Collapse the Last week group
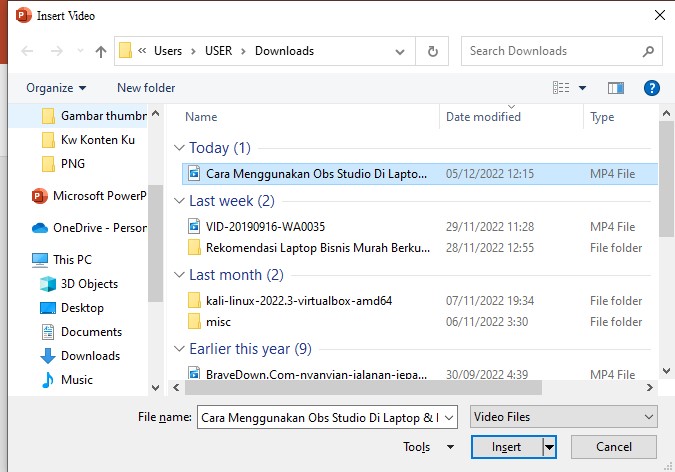675x472 pixels. pos(180,201)
